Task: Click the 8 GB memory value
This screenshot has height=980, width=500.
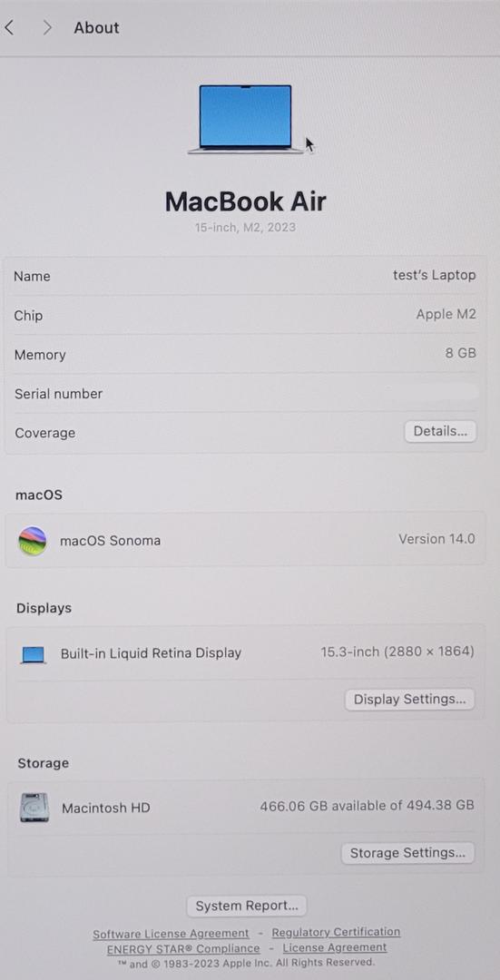Action: point(461,353)
